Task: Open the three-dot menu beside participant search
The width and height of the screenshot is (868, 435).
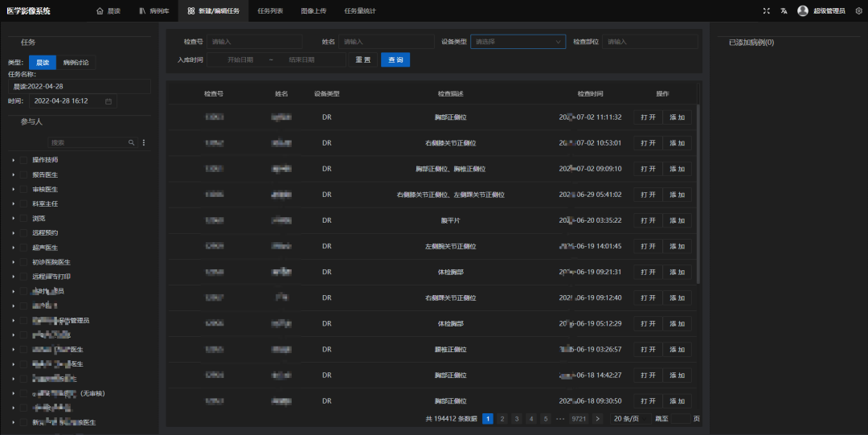Action: tap(144, 142)
